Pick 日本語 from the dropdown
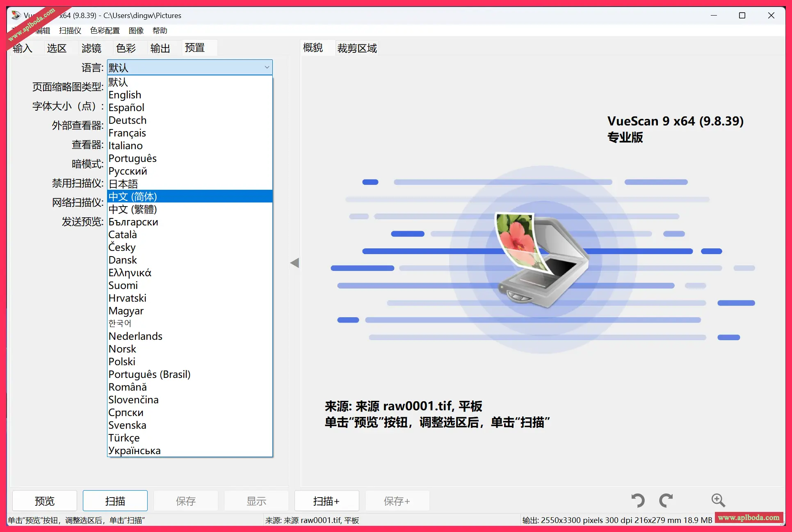Image resolution: width=792 pixels, height=532 pixels. click(123, 184)
